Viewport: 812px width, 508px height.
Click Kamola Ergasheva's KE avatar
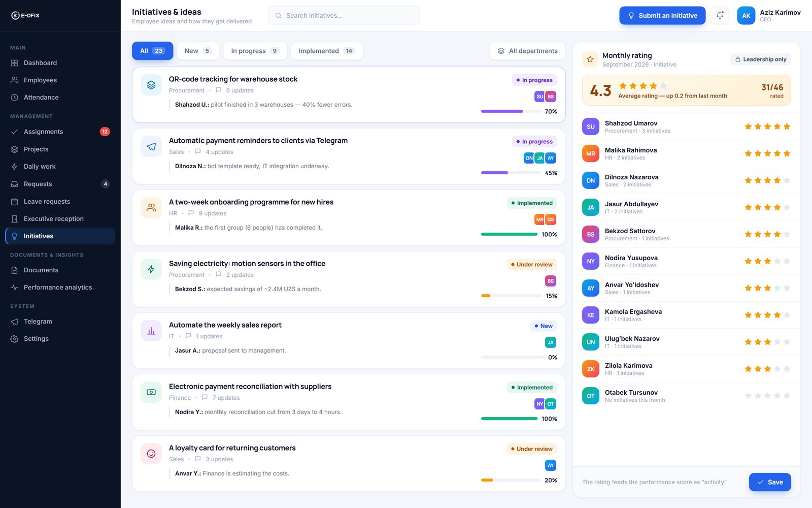(x=591, y=315)
